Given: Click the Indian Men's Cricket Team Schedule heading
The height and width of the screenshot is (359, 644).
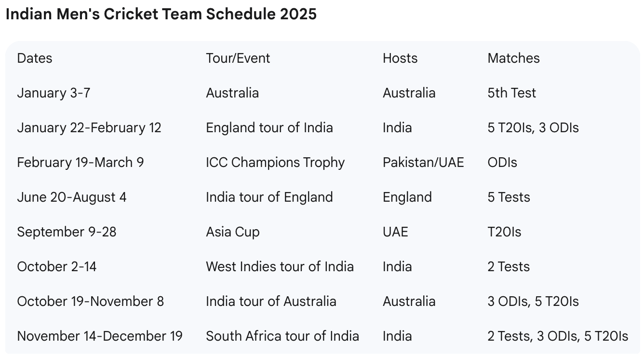Looking at the screenshot, I should click(x=161, y=14).
